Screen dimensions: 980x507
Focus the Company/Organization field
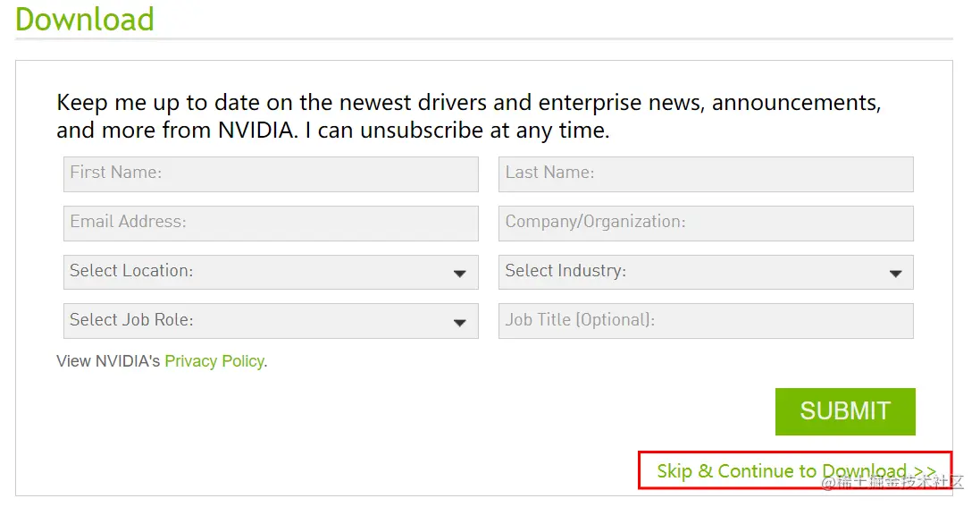click(x=706, y=224)
